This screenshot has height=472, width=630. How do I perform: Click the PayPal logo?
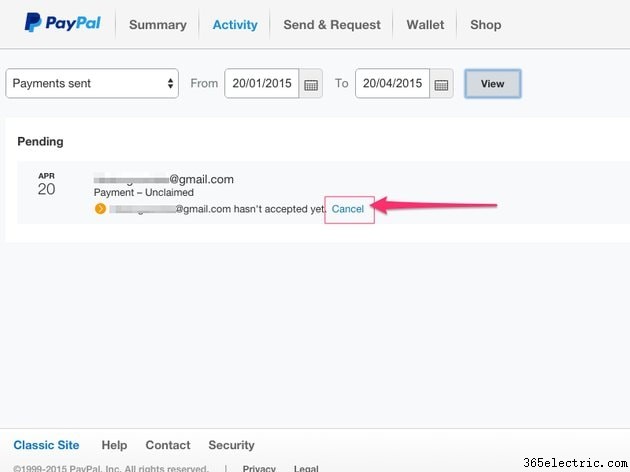point(63,22)
